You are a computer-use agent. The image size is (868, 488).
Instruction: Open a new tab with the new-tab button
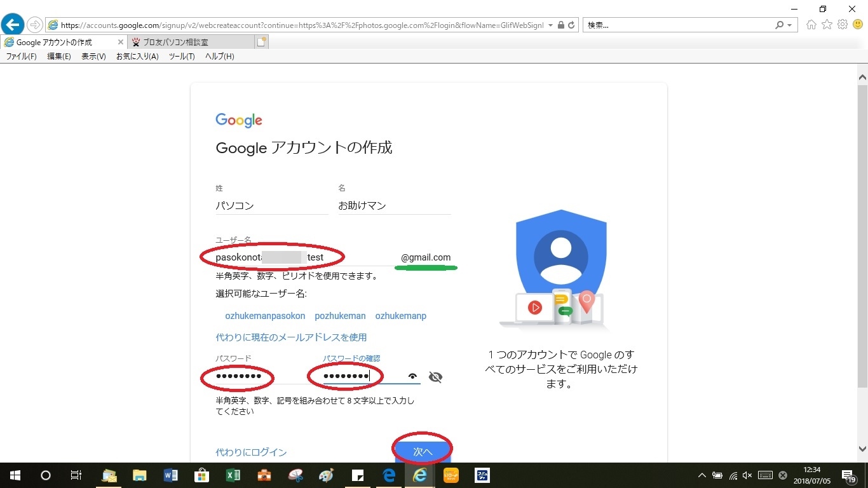pyautogui.click(x=261, y=42)
